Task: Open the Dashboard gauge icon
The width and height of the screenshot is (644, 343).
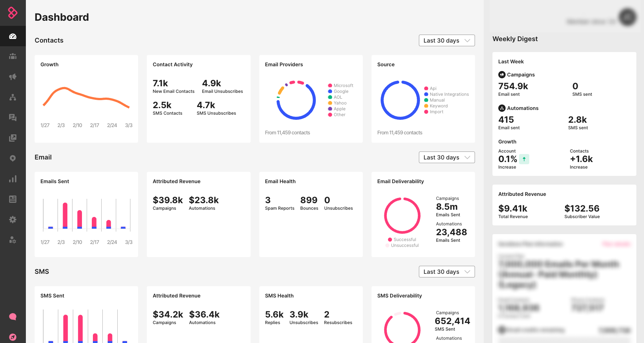Action: (13, 36)
